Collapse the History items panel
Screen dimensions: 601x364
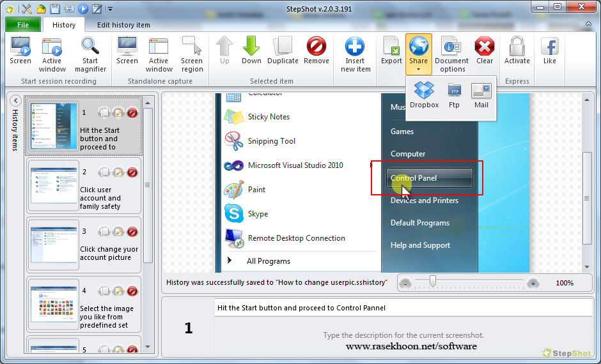pos(15,101)
